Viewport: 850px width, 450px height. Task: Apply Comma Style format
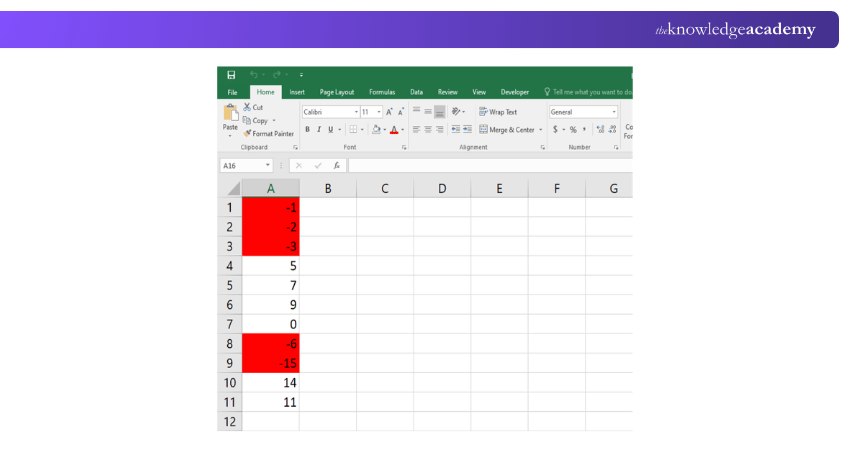[584, 130]
